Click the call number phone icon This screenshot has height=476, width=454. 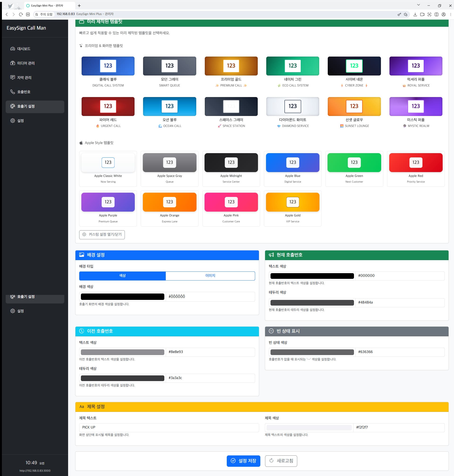coord(13,92)
